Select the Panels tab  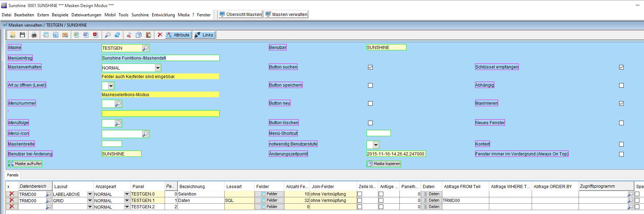pyautogui.click(x=13, y=175)
